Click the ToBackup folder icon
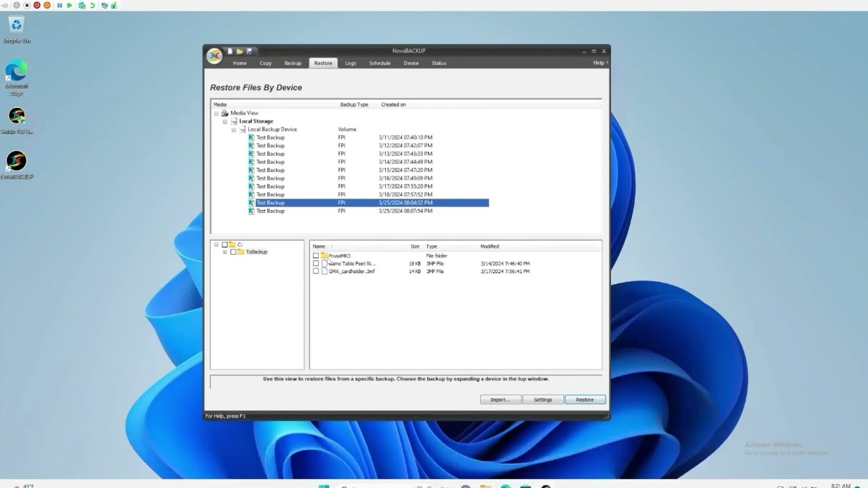The width and height of the screenshot is (868, 488). pyautogui.click(x=241, y=251)
